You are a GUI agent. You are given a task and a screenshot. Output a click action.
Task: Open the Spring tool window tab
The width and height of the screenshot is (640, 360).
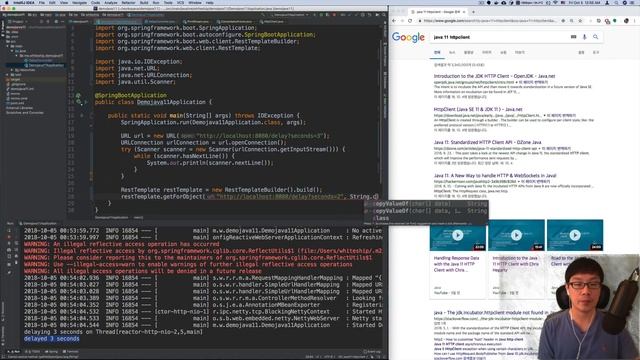tap(51, 351)
